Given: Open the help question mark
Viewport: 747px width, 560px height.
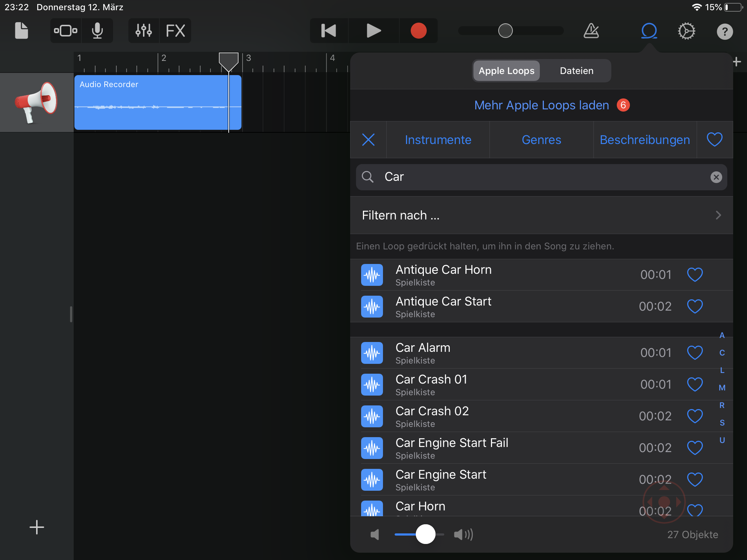Looking at the screenshot, I should [724, 32].
